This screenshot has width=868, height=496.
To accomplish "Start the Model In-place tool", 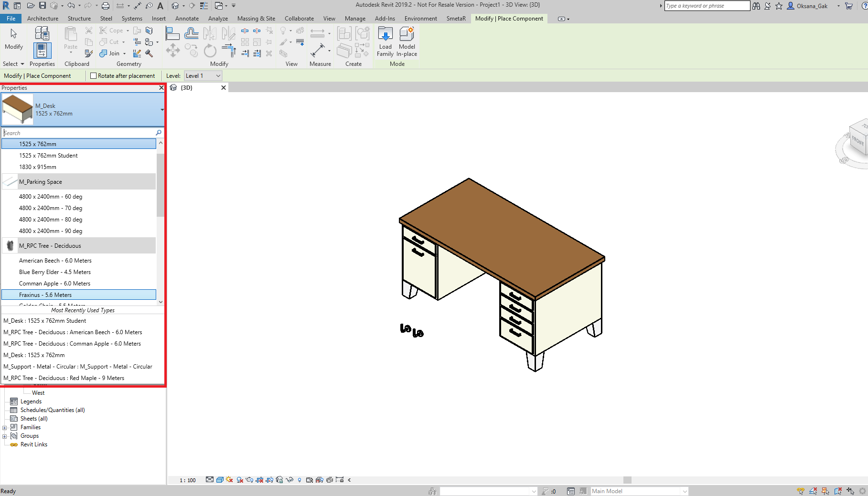I will [x=407, y=42].
